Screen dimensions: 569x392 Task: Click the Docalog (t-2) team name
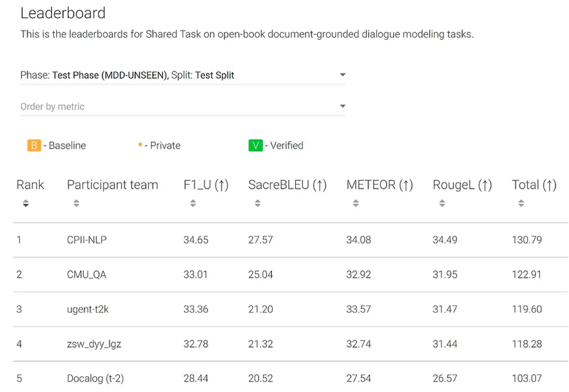coord(95,378)
